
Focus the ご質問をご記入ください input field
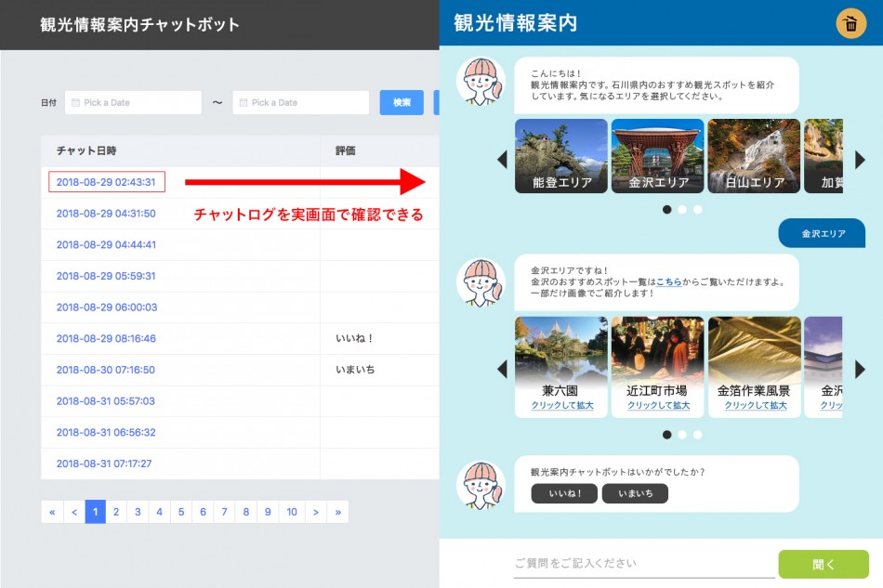[x=643, y=563]
